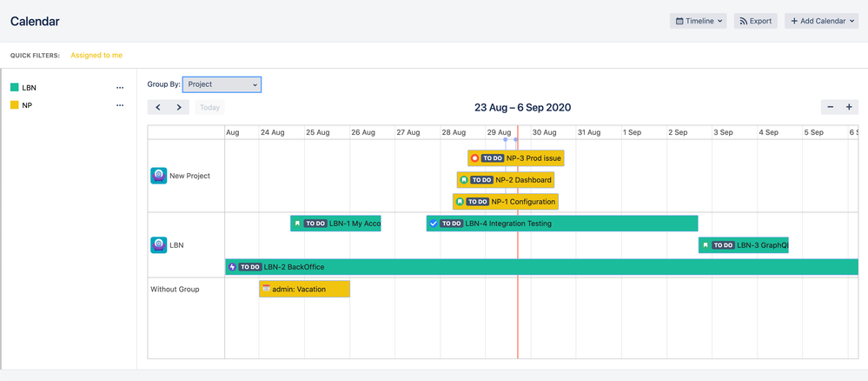Click the 29 Aug date header
Viewport: 868px width, 381px height.
pyautogui.click(x=499, y=132)
